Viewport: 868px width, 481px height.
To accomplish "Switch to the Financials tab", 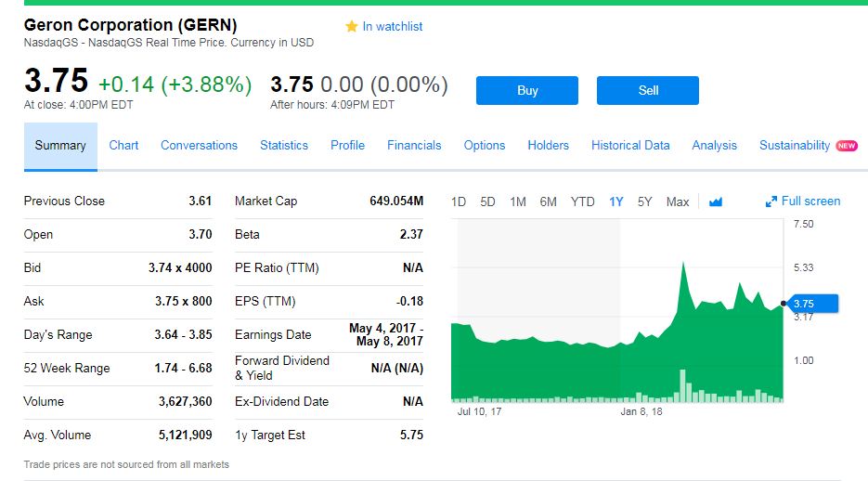I will coord(414,145).
